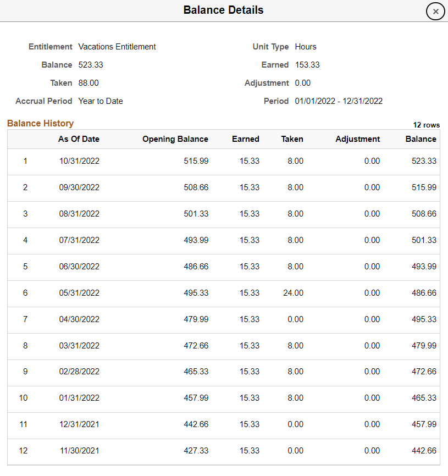The image size is (448, 476).
Task: Click the Balance column header
Action: pos(421,139)
